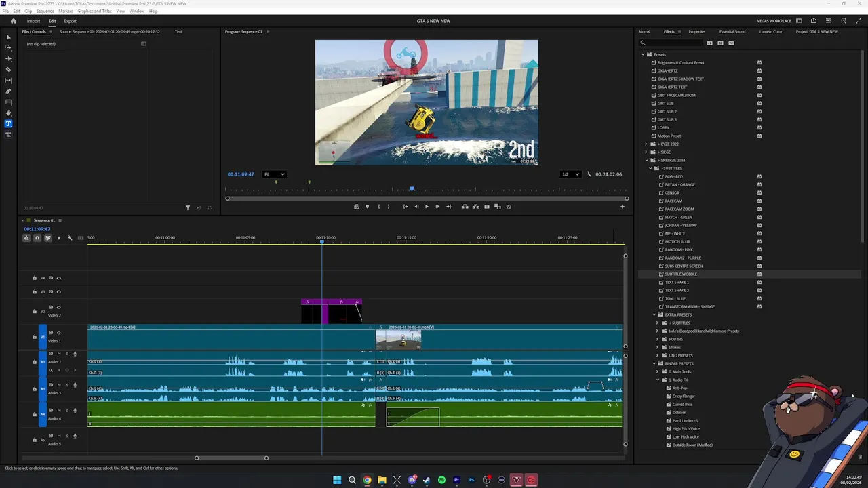
Task: Open Program monitor settings wrench
Action: 589,174
